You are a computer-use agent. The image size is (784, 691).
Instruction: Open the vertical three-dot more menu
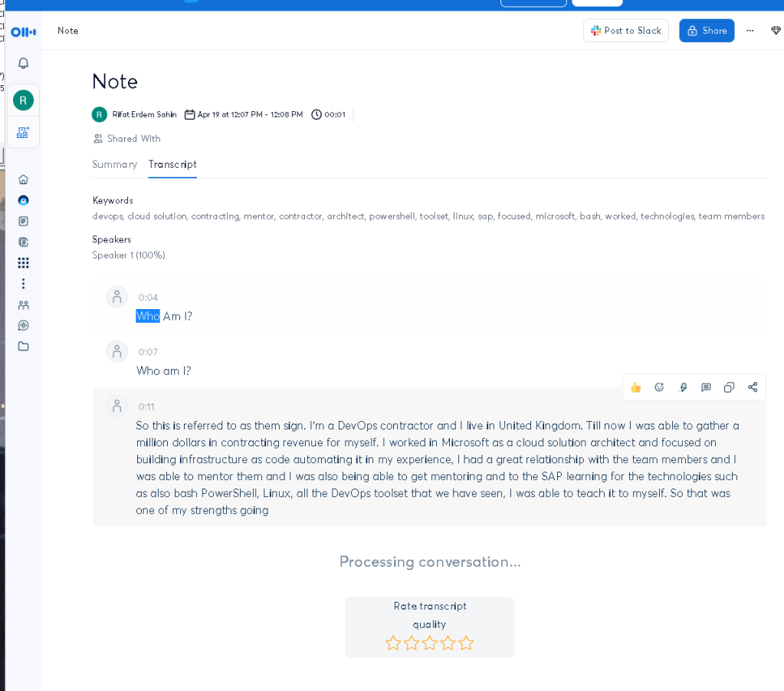click(x=24, y=284)
